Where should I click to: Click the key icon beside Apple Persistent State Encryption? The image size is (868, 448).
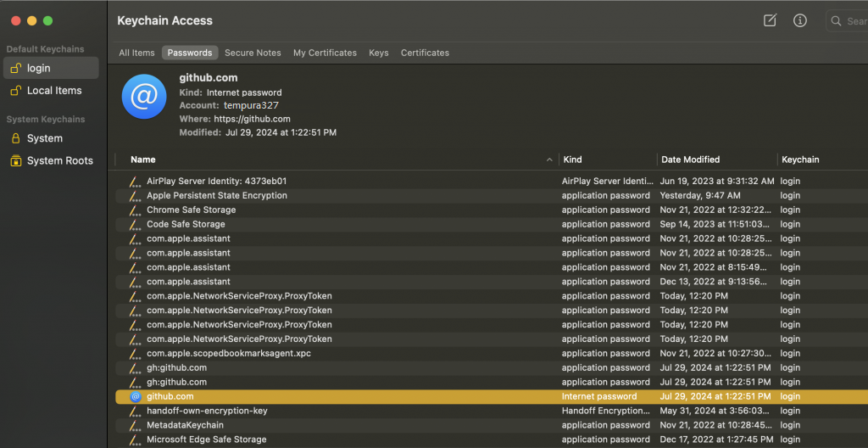coord(135,196)
